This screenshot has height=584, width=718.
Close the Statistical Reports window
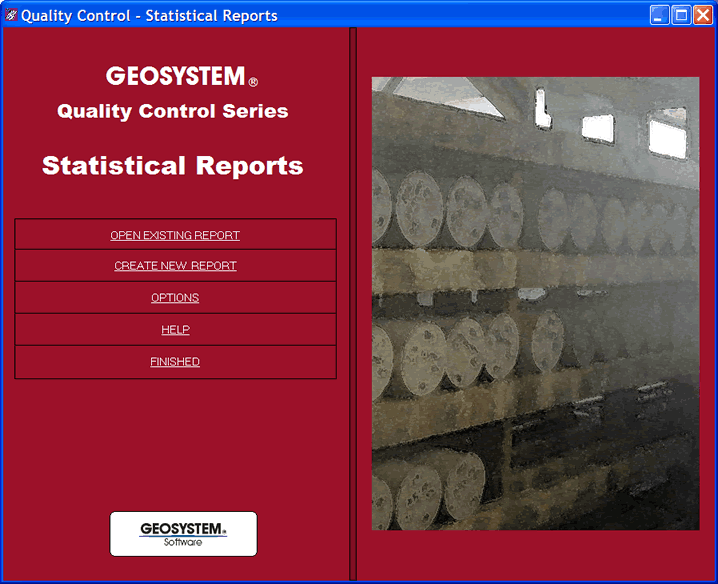(703, 15)
